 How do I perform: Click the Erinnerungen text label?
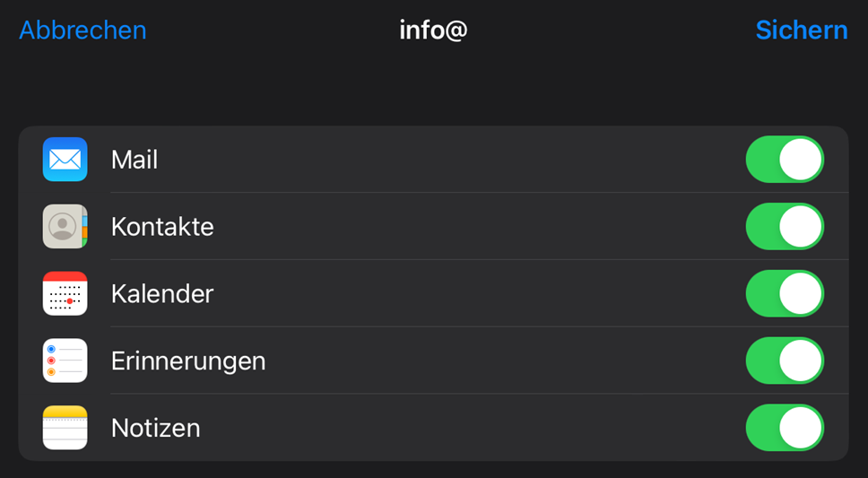[x=188, y=361]
